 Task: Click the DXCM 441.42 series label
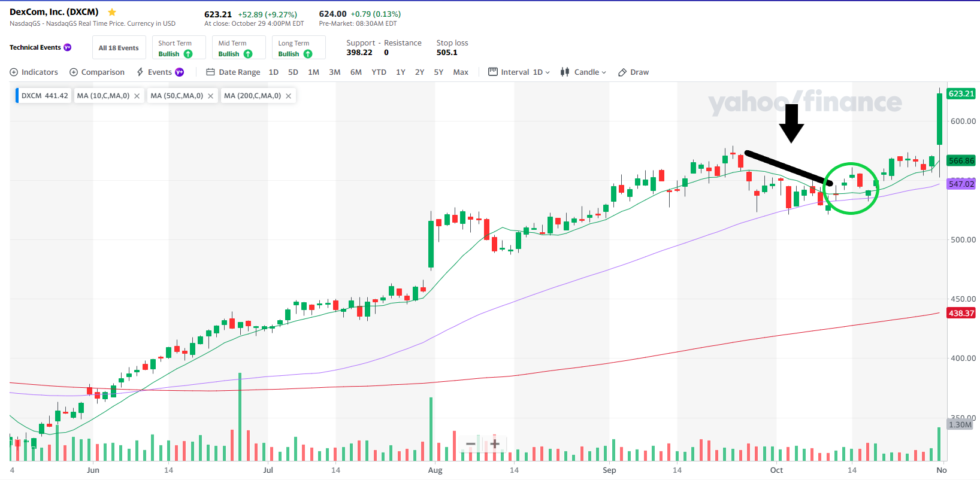tap(44, 96)
